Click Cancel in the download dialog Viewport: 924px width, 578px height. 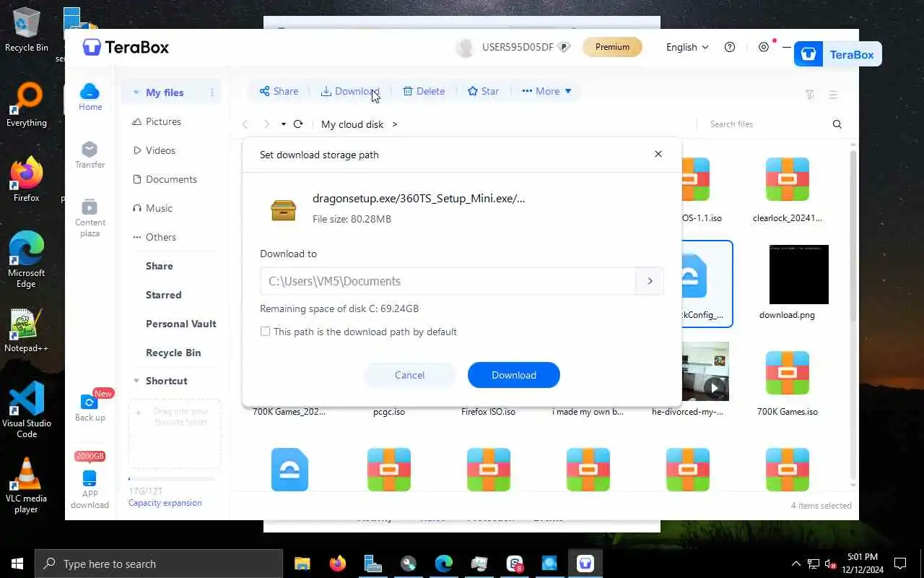coord(409,375)
